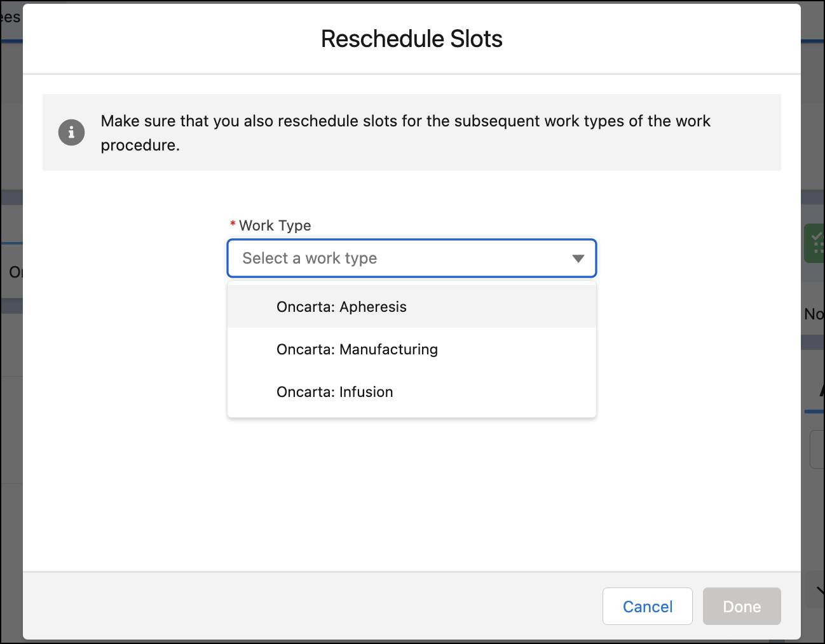Choose the 'Oncarta: Infusion' work type option

pos(335,392)
